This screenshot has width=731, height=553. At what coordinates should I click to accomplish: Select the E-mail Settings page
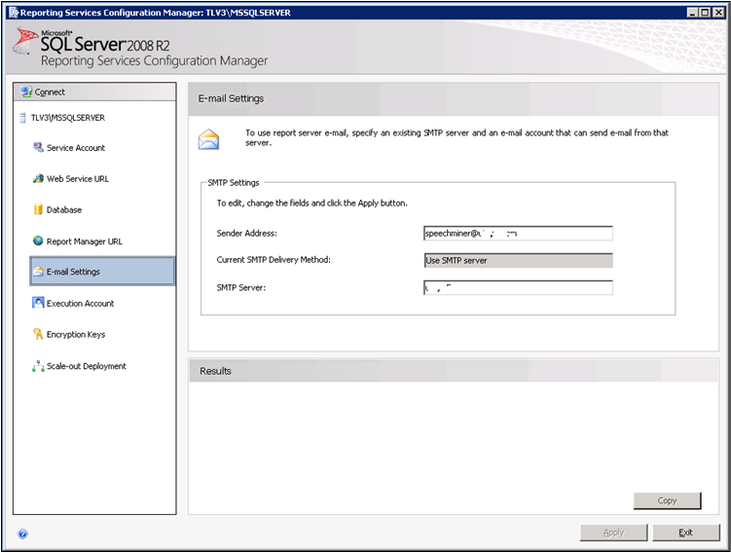102,271
